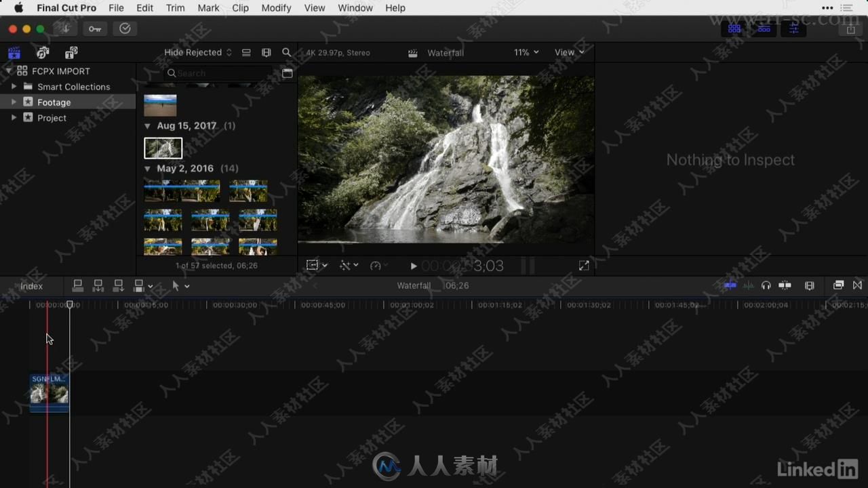Toggle the Inspector panel visibility
This screenshot has width=868, height=488.
pos(793,29)
